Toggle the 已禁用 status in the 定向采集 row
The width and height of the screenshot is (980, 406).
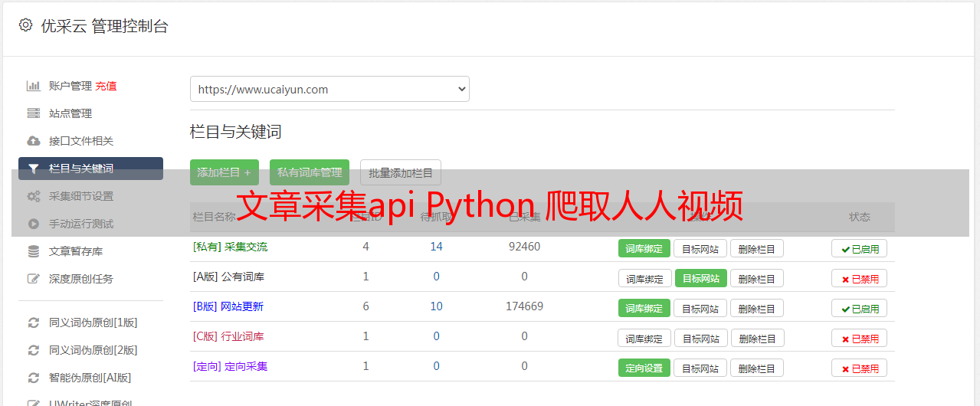click(859, 368)
